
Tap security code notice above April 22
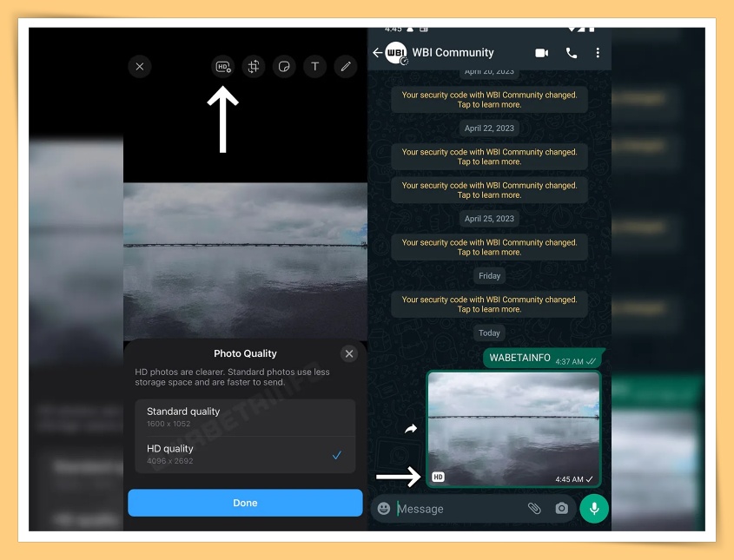pos(489,99)
